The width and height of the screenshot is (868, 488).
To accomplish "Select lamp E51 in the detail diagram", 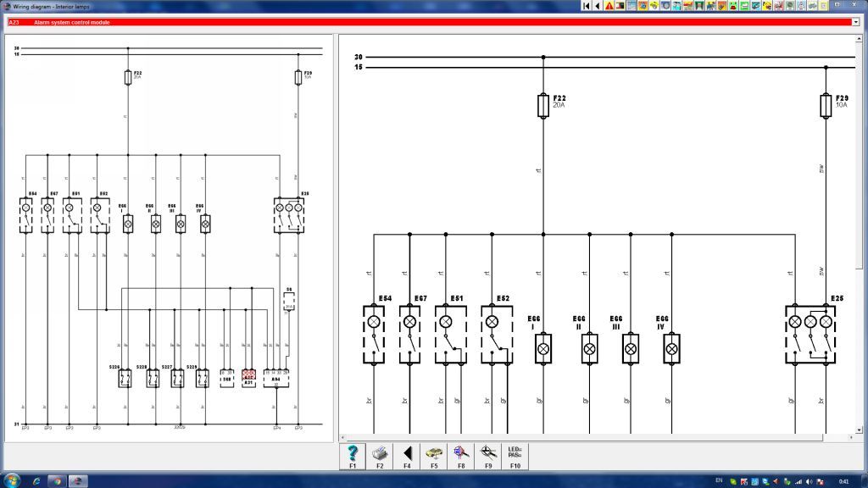I will tap(451, 334).
